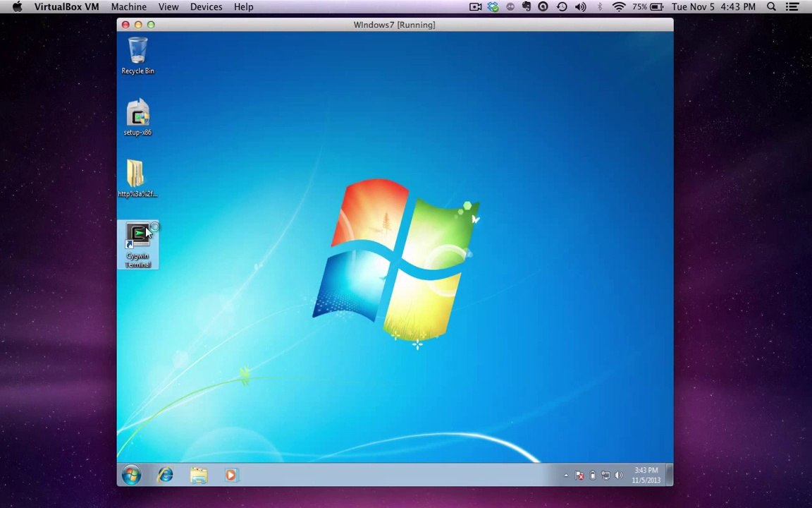Open the Windows Start menu orb

click(x=132, y=475)
